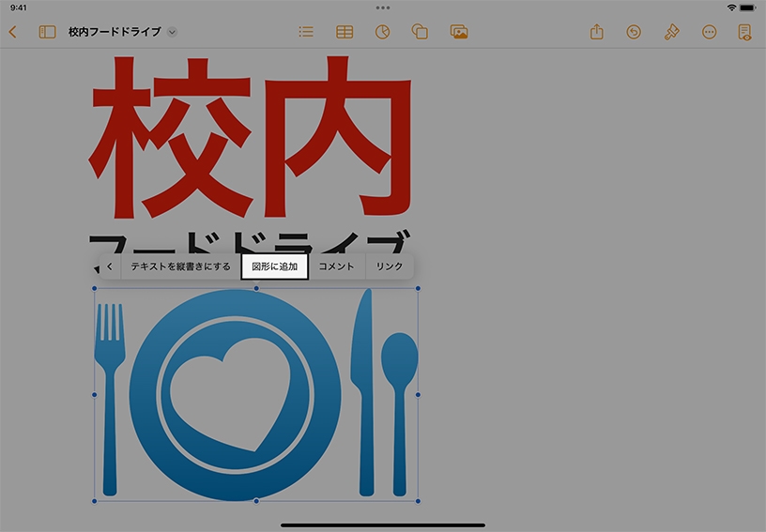Choose 図形に追加 in the context menu

[x=274, y=266]
